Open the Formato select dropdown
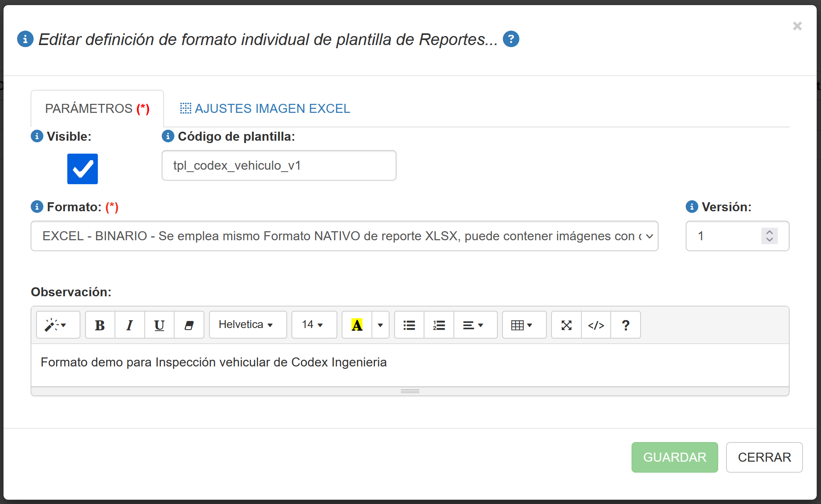 pyautogui.click(x=344, y=236)
